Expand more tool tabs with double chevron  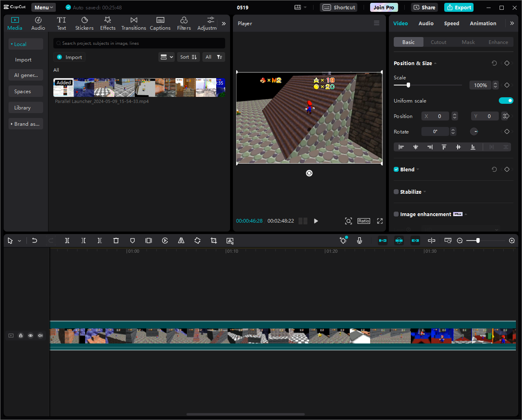coord(224,24)
